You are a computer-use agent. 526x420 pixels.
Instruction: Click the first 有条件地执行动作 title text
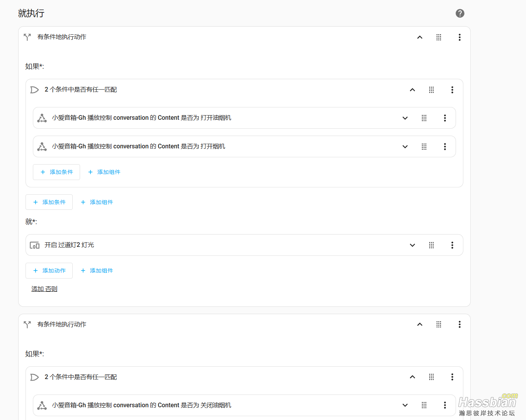point(62,37)
